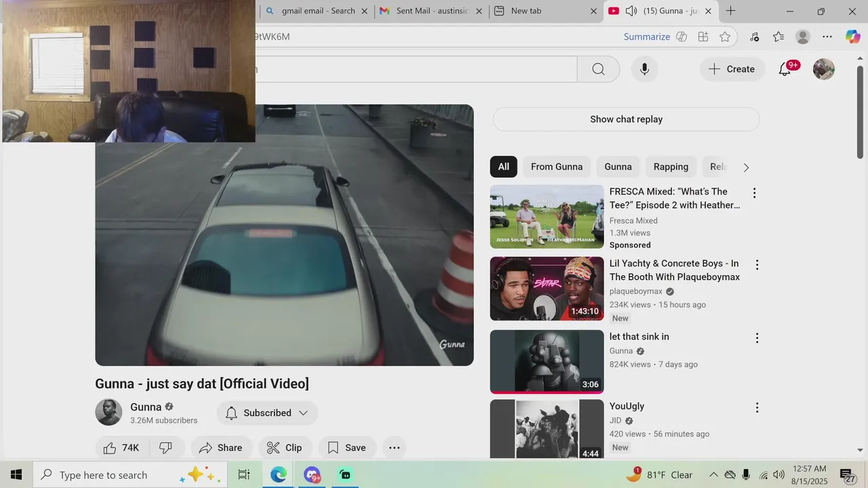
Task: Click the Create button
Action: (732, 69)
